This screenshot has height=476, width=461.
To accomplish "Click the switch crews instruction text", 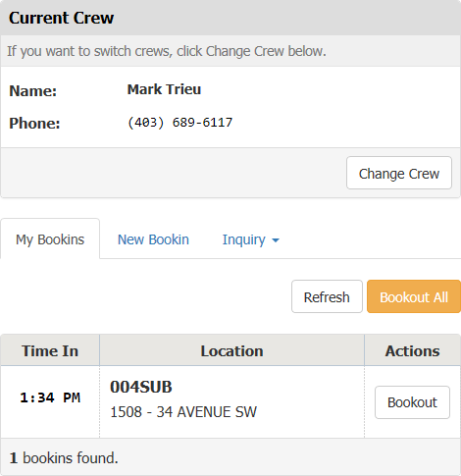I will coord(167,51).
